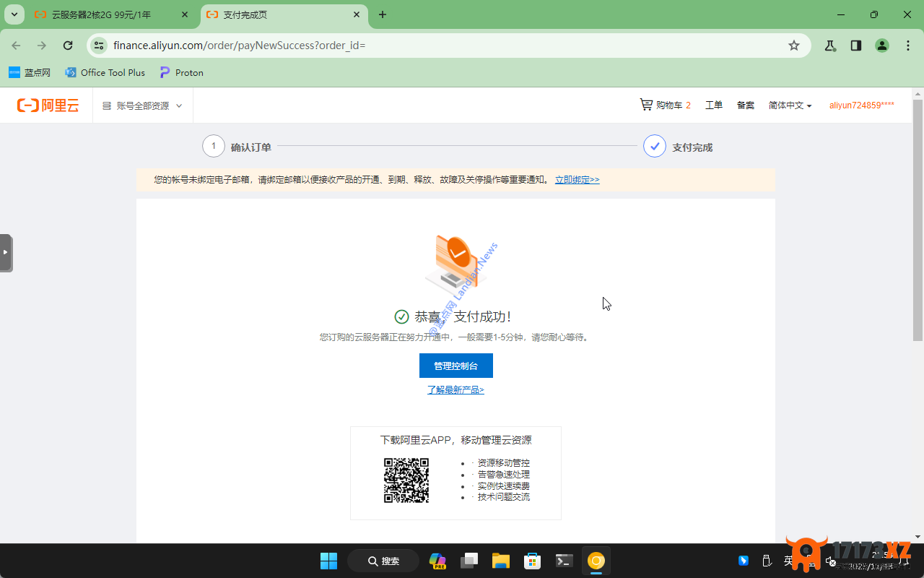Open Chrome three-dot menu
This screenshot has width=924, height=578.
click(x=908, y=46)
